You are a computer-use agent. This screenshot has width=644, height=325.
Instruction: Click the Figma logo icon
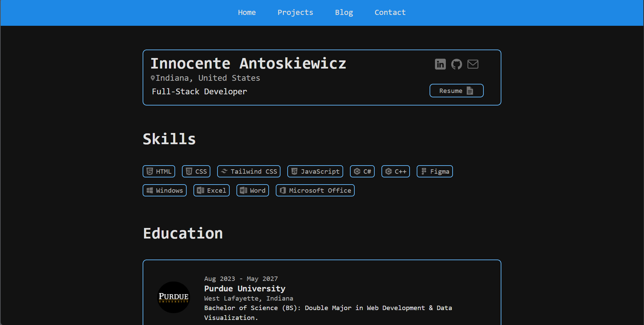(x=424, y=171)
